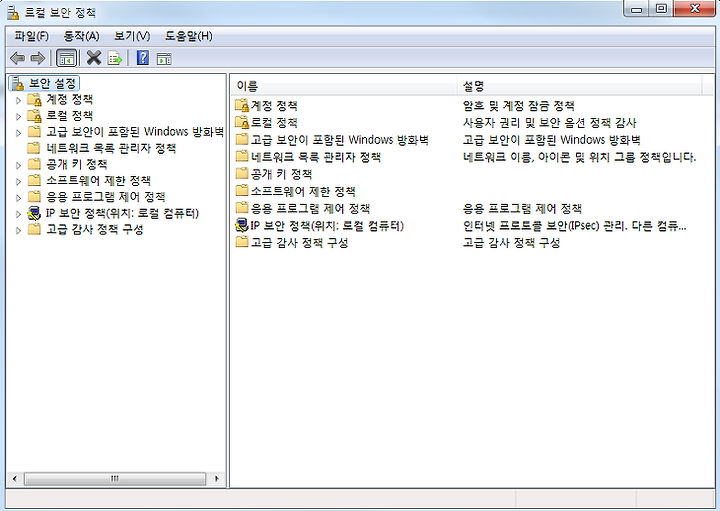Click 로컬 정책 folder icon in right list
The image size is (720, 511).
click(242, 123)
